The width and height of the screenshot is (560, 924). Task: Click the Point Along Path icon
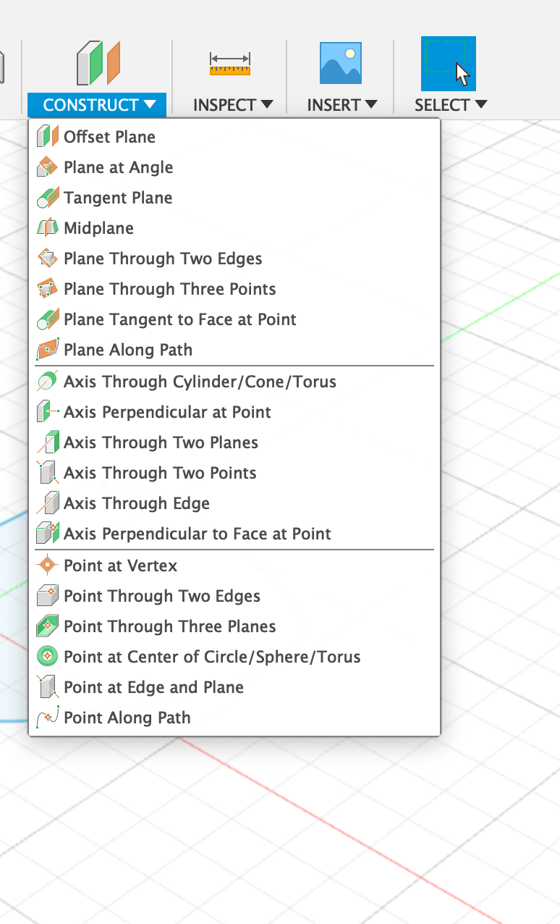coord(47,717)
